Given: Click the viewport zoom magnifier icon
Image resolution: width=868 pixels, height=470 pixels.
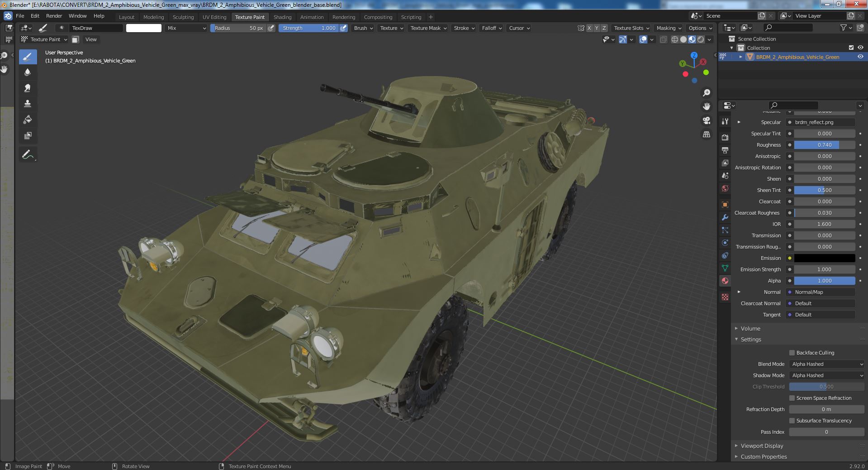Looking at the screenshot, I should (706, 93).
